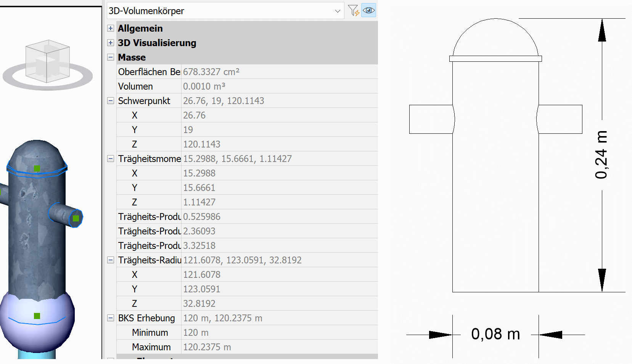
Task: Click the 0,08 m width dimension text
Action: [495, 334]
